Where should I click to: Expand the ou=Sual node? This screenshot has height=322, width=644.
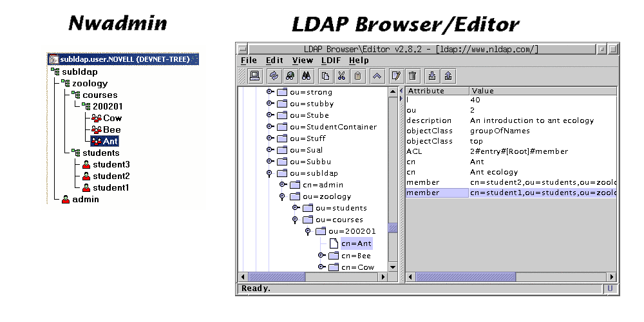pos(270,149)
